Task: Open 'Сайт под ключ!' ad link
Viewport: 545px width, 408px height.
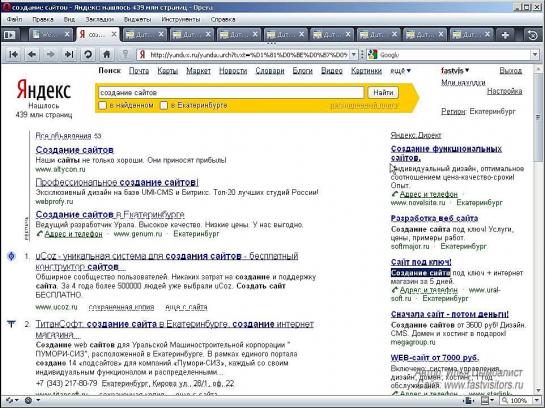Action: pos(421,262)
